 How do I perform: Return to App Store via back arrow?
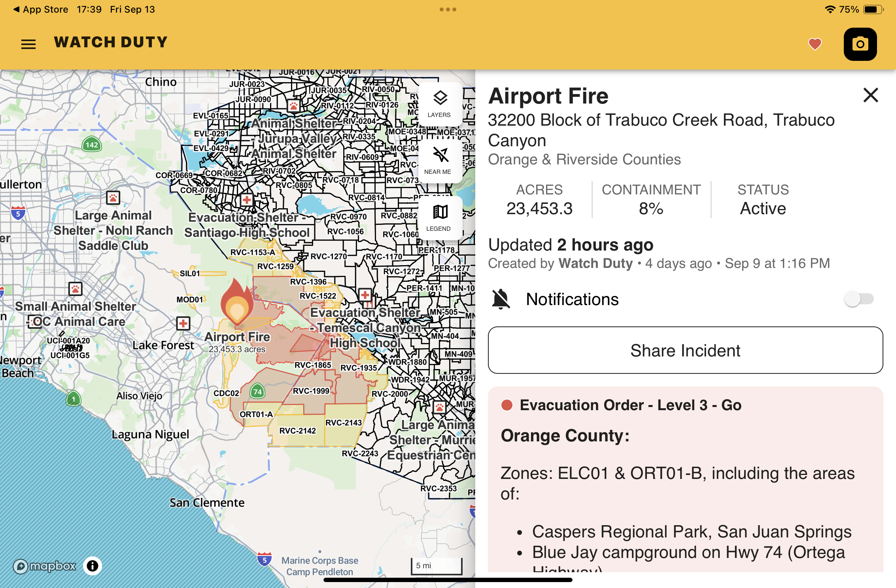(x=17, y=9)
